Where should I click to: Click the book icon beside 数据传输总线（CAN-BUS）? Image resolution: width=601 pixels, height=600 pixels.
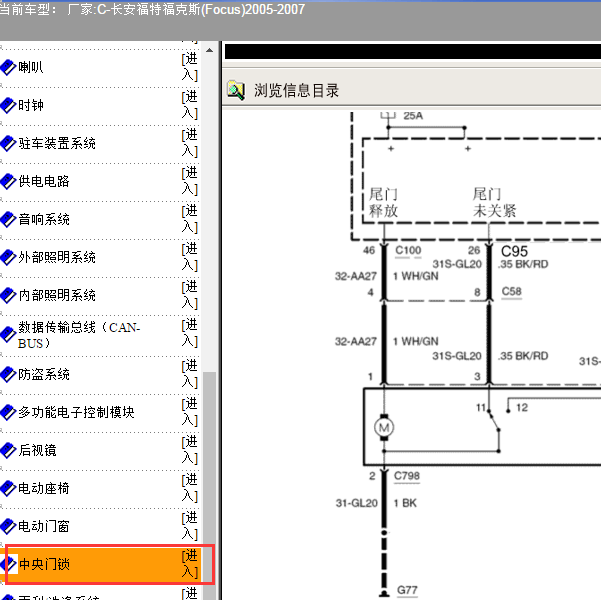[x=8, y=335]
